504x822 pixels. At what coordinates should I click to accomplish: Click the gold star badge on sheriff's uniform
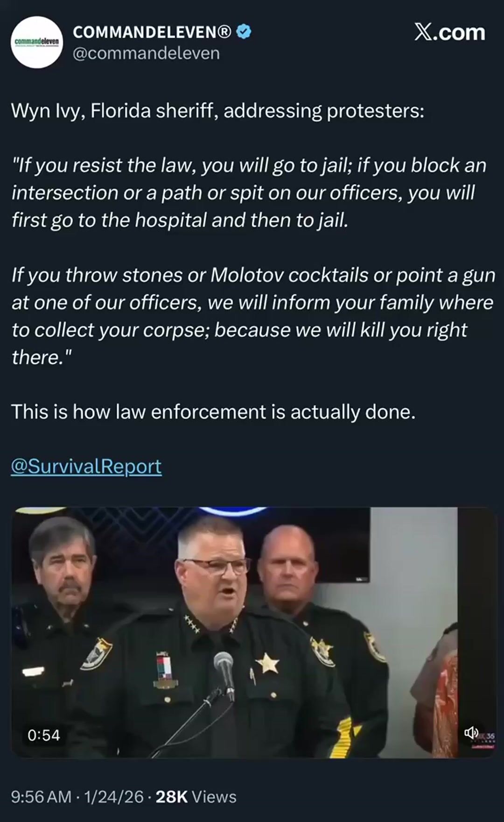point(267,663)
